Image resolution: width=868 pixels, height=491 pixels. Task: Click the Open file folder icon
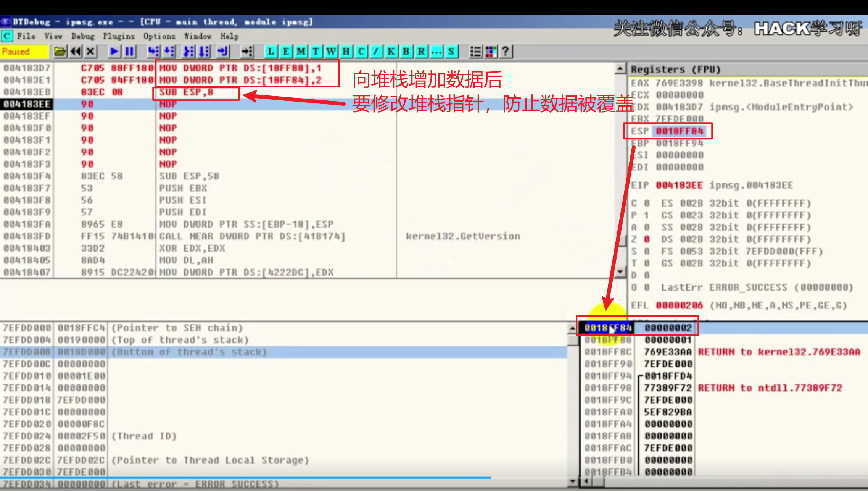pos(60,51)
